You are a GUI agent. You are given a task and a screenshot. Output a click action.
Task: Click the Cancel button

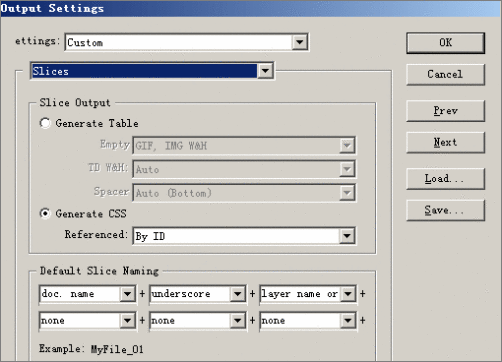coord(445,74)
